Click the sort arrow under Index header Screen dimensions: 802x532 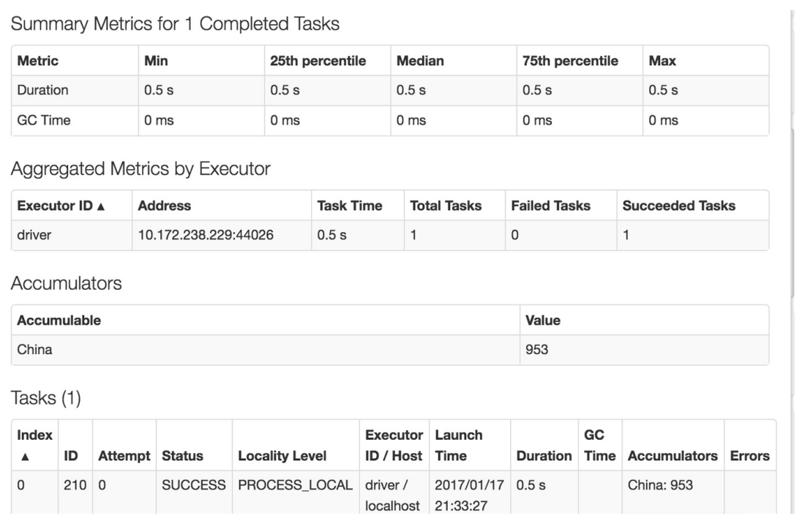(21, 455)
